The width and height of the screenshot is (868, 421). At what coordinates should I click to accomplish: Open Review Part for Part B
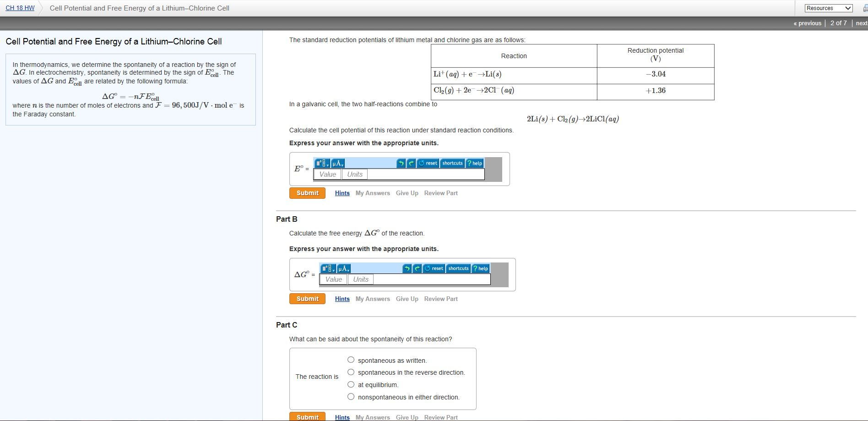pyautogui.click(x=441, y=299)
